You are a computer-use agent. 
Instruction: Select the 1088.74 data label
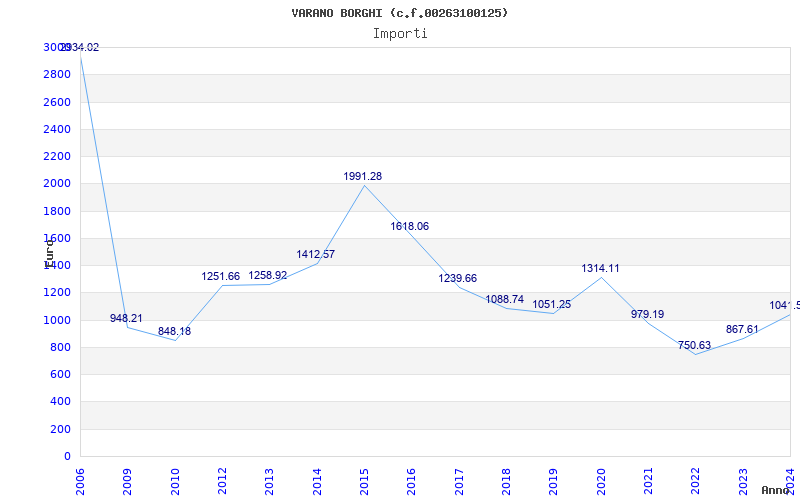point(505,299)
